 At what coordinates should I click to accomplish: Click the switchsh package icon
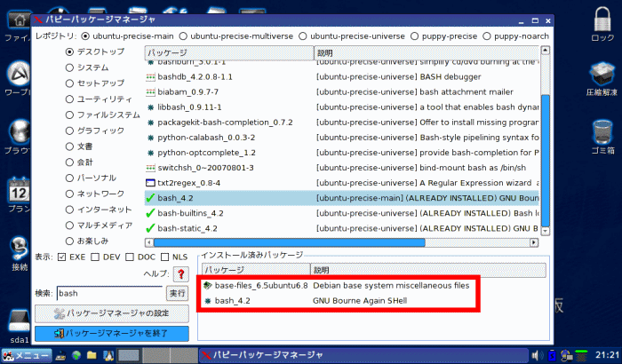click(150, 168)
